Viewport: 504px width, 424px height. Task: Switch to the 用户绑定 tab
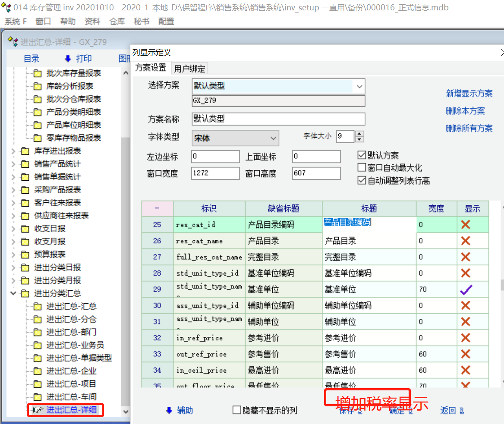pos(189,68)
